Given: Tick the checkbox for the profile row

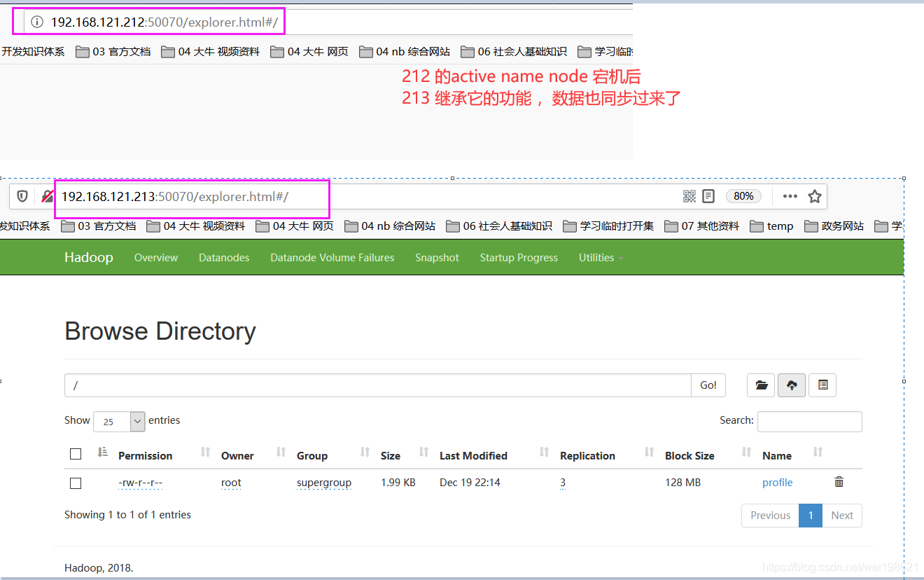Looking at the screenshot, I should (76, 483).
